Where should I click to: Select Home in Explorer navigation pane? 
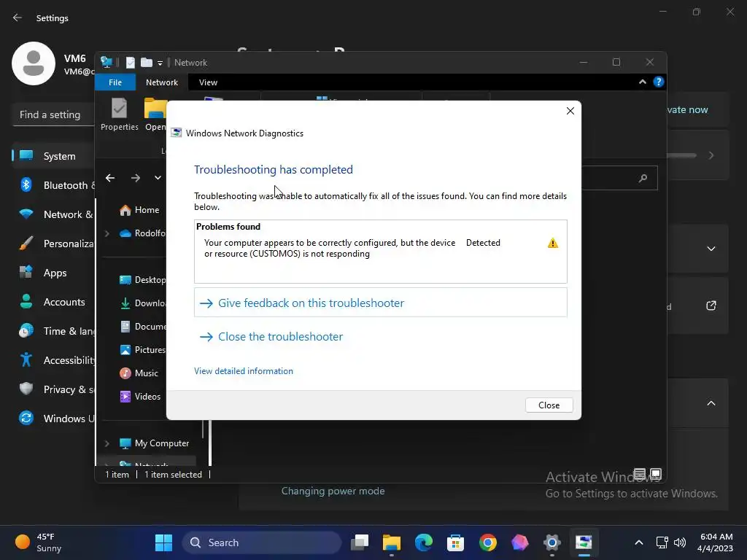coord(139,210)
